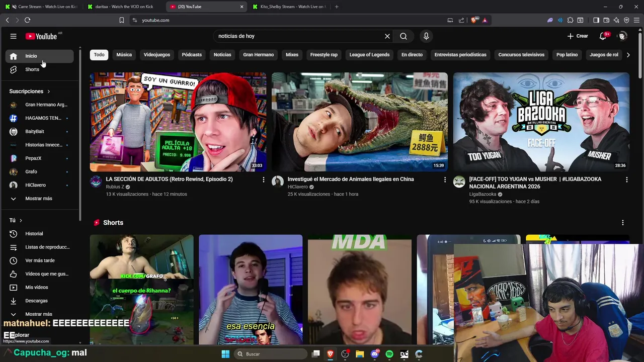
Task: Open the Crear button menu
Action: pyautogui.click(x=577, y=36)
